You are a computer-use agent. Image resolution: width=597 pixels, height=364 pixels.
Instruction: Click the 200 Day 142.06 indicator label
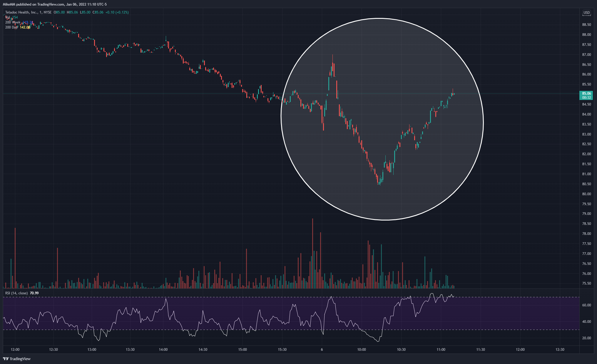coord(18,27)
